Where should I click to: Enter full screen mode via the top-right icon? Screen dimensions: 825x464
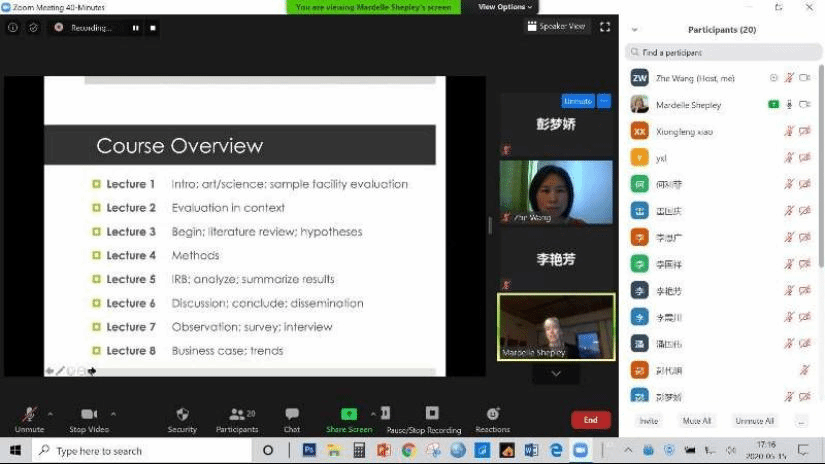(604, 27)
